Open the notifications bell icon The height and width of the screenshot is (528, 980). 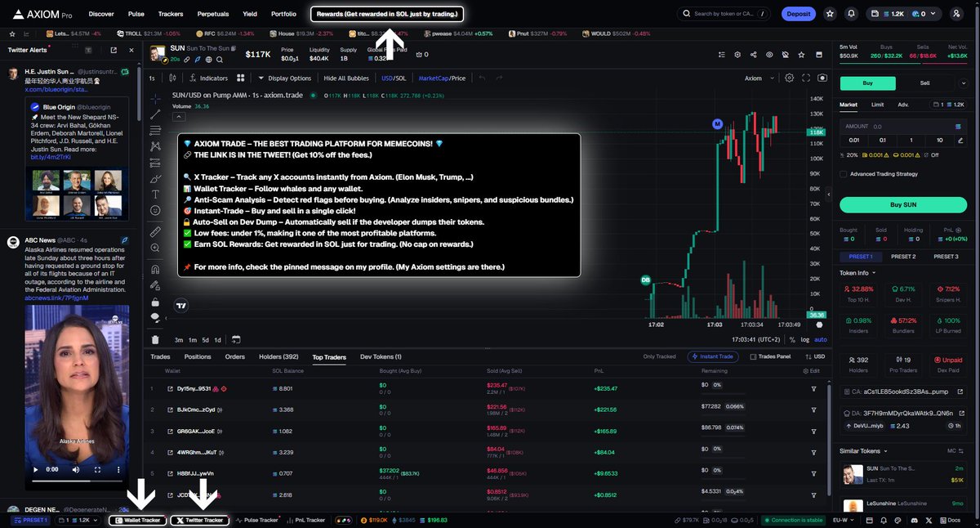coord(852,14)
